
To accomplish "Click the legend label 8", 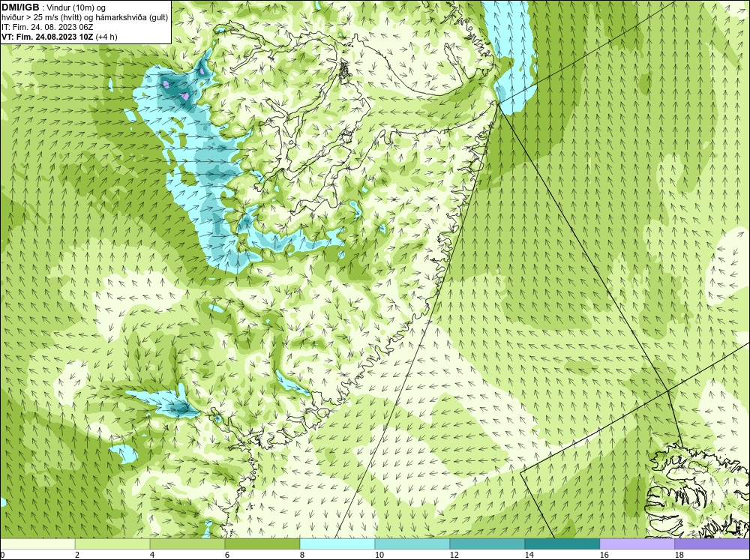I will [x=302, y=555].
